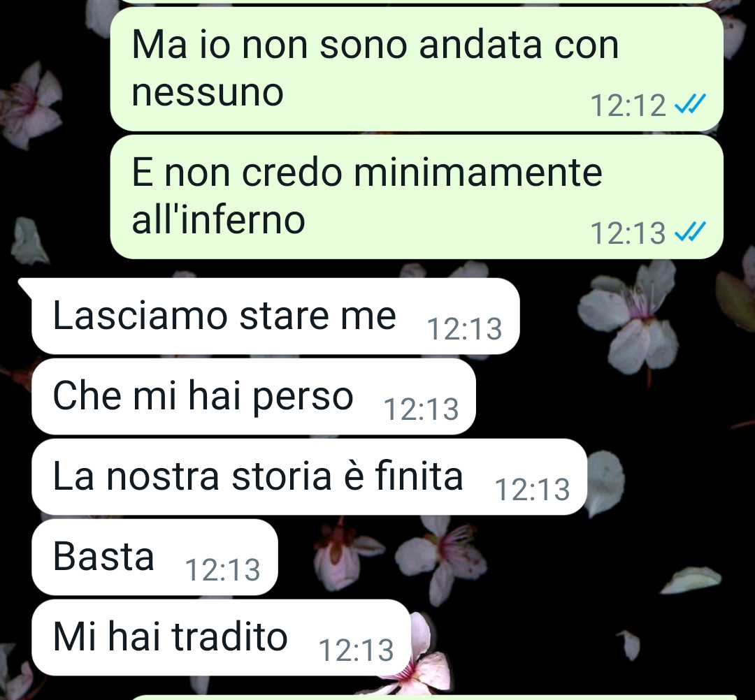Tap blue double-check on the "all'inferno" message

[690, 231]
